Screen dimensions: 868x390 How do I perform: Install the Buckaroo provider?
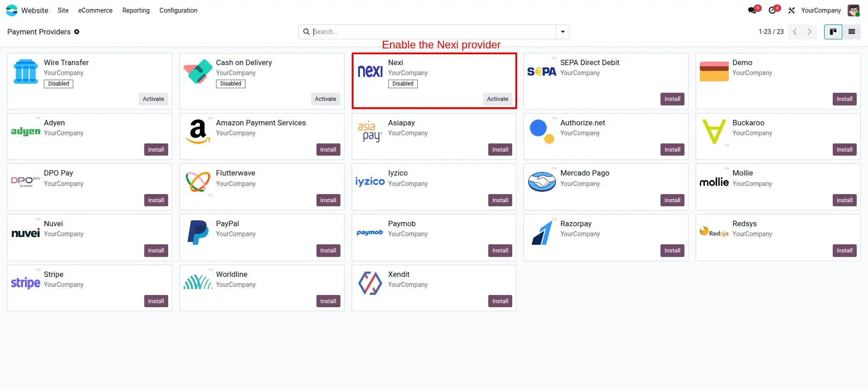click(x=844, y=150)
